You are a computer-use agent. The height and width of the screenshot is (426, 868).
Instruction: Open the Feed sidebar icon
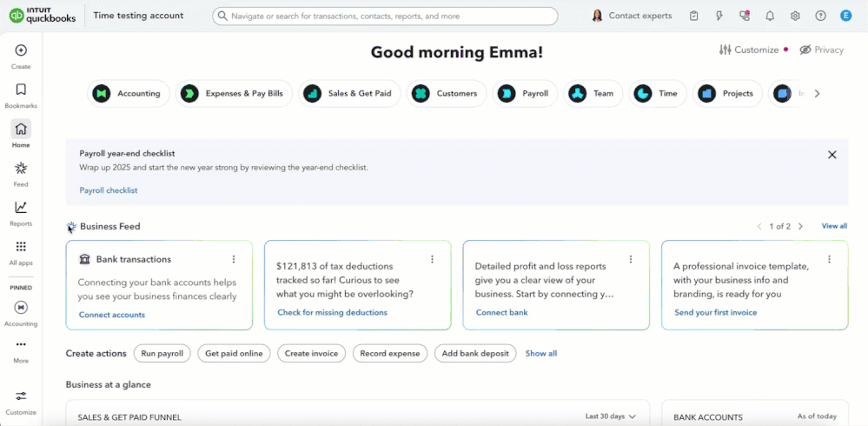(x=21, y=169)
